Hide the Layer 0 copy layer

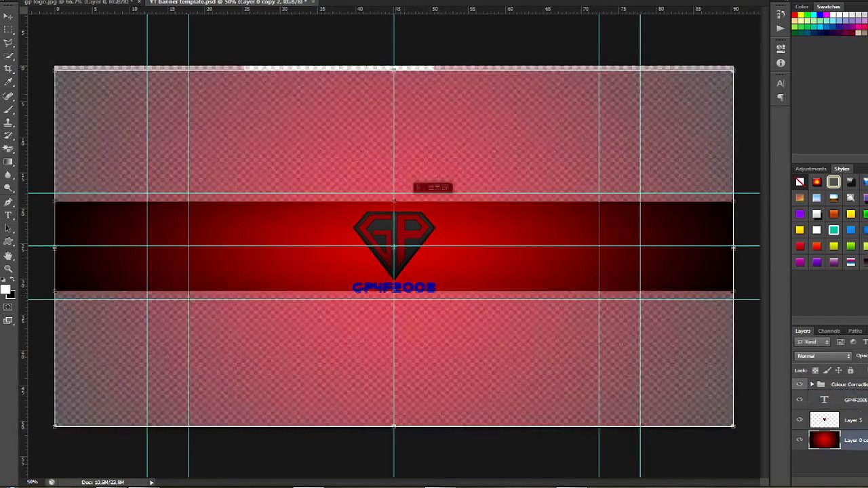(x=800, y=441)
